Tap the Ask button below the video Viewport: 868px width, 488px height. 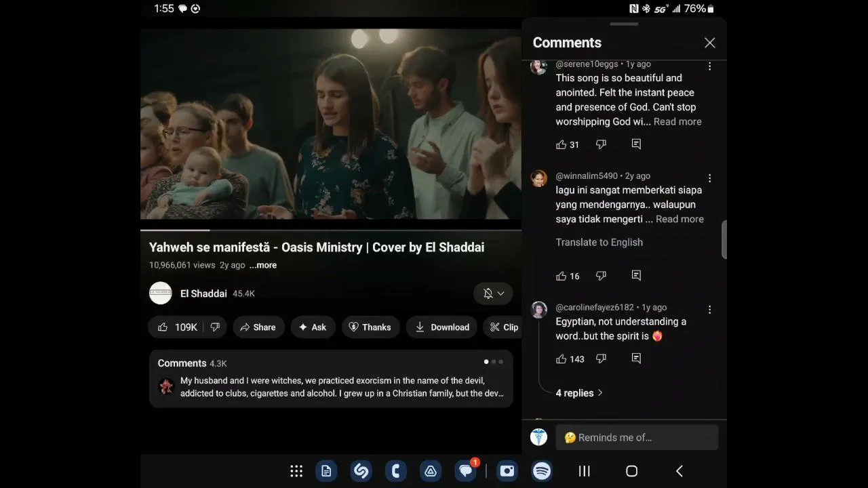point(313,327)
